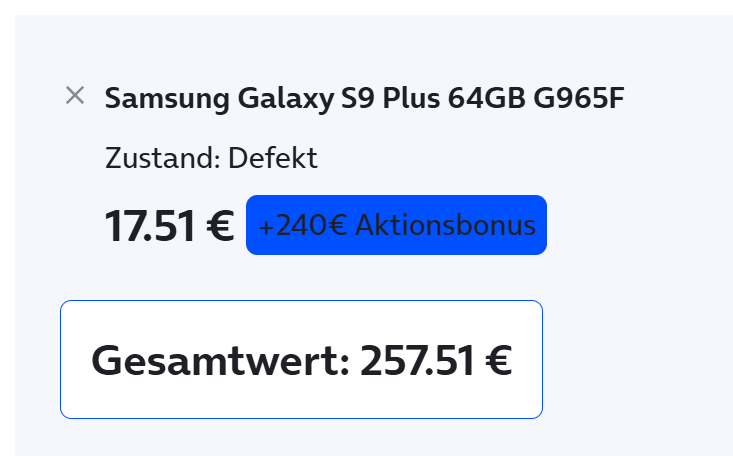Click the Zustand: Defekt condition text
733x456 pixels.
point(211,158)
